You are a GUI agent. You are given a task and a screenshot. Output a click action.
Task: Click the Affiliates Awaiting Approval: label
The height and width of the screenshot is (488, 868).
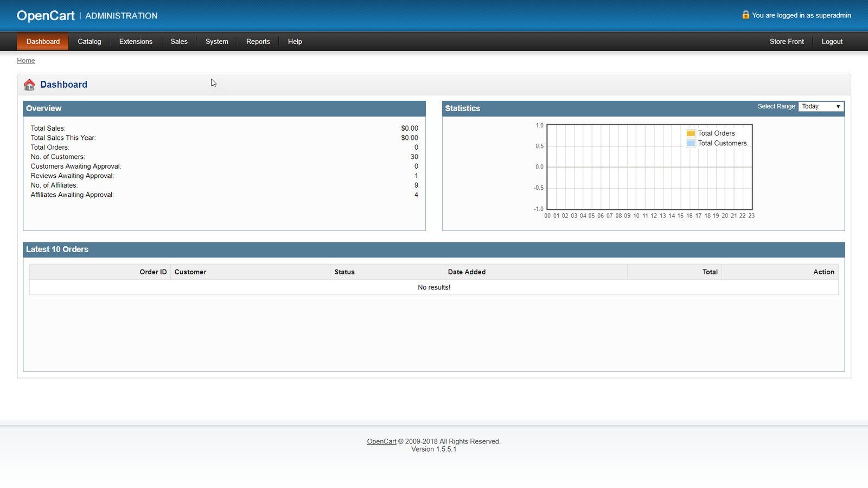[x=72, y=195]
